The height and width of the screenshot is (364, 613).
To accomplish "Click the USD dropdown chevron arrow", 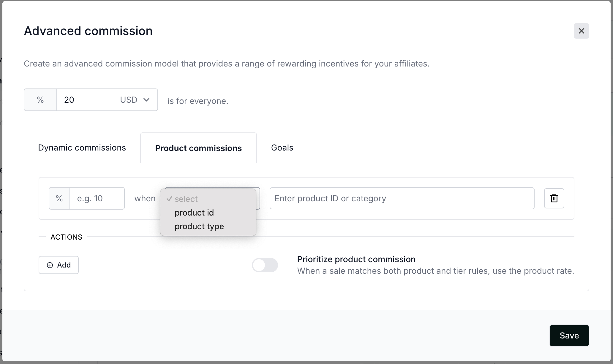I will pos(146,100).
